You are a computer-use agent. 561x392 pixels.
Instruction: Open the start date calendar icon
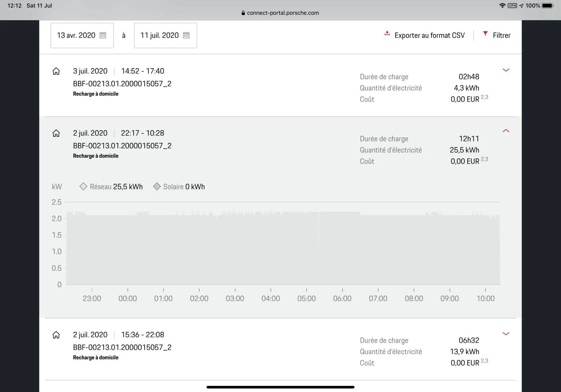tap(103, 35)
